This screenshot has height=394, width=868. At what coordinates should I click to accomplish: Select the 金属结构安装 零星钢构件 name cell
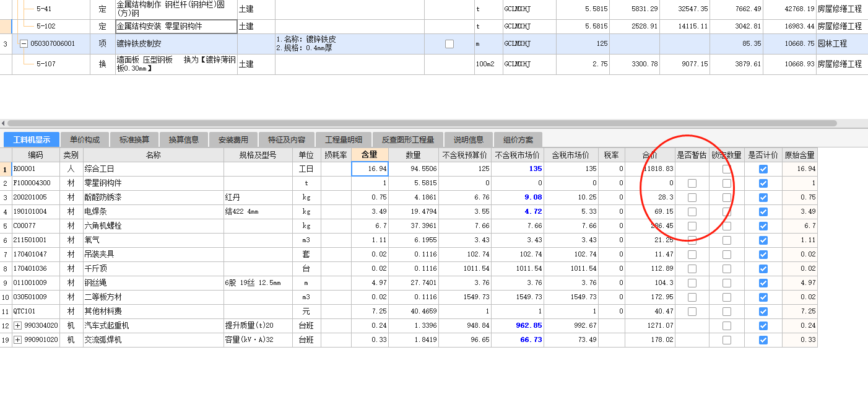pyautogui.click(x=176, y=26)
